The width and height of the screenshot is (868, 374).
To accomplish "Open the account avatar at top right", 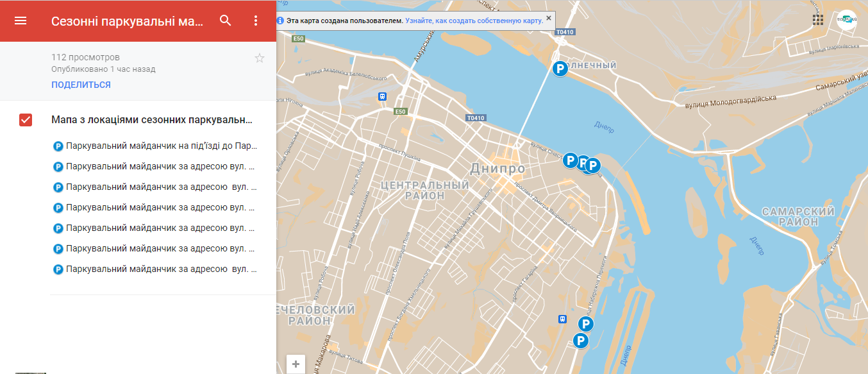I will pos(847,19).
